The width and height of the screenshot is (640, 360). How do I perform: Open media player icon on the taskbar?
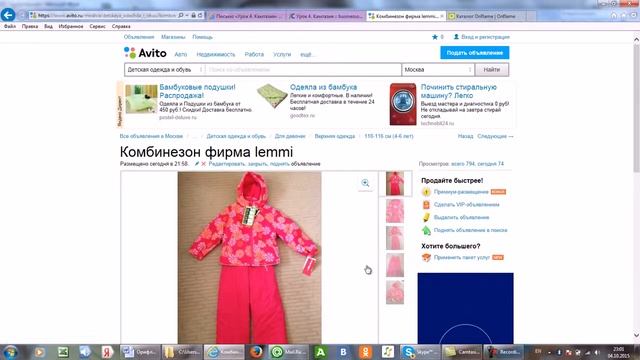39,352
